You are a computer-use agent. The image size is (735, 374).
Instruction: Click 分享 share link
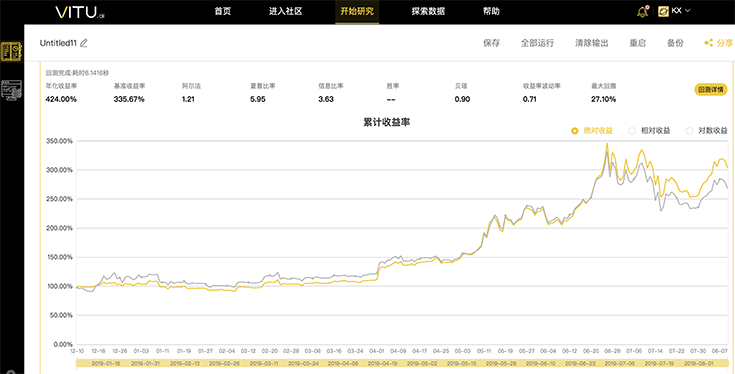coord(725,43)
